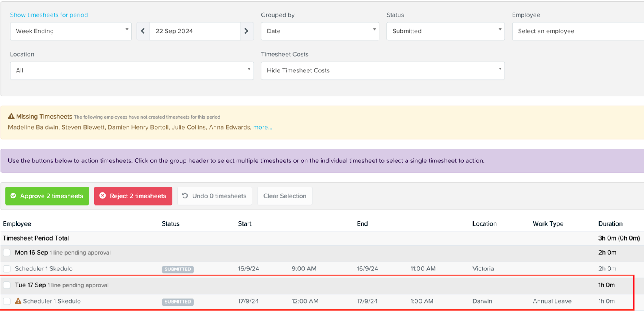Screen dimensions: 644x315
Task: Click the Annual Leave work type cell
Action: click(x=552, y=301)
